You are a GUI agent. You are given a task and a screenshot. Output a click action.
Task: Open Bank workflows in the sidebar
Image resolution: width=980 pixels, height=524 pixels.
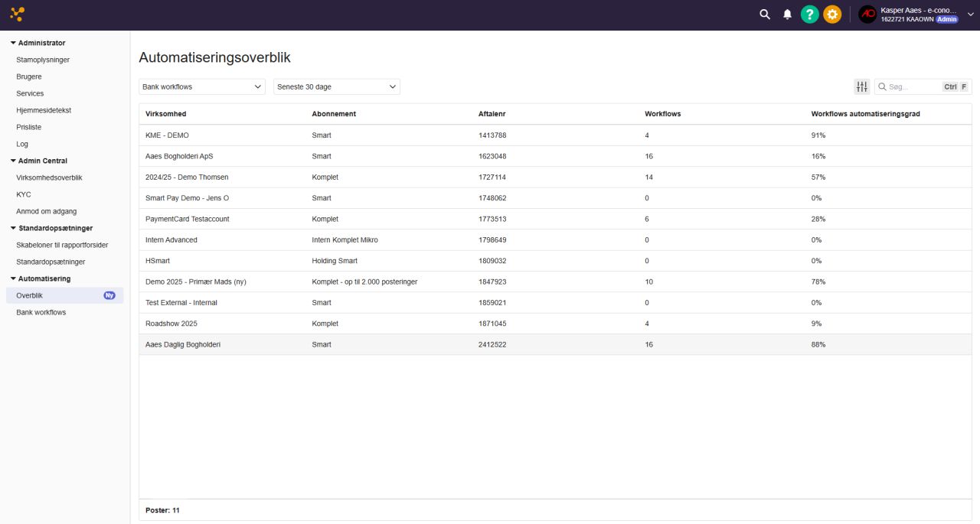(41, 312)
